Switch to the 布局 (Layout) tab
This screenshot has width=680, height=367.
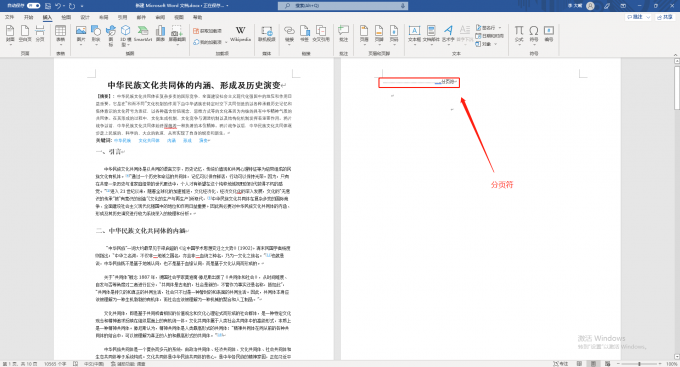coord(104,17)
